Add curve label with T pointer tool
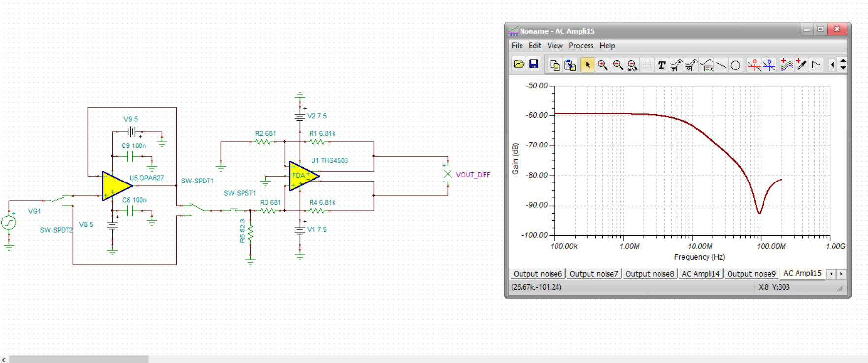868x363 pixels. coord(676,65)
